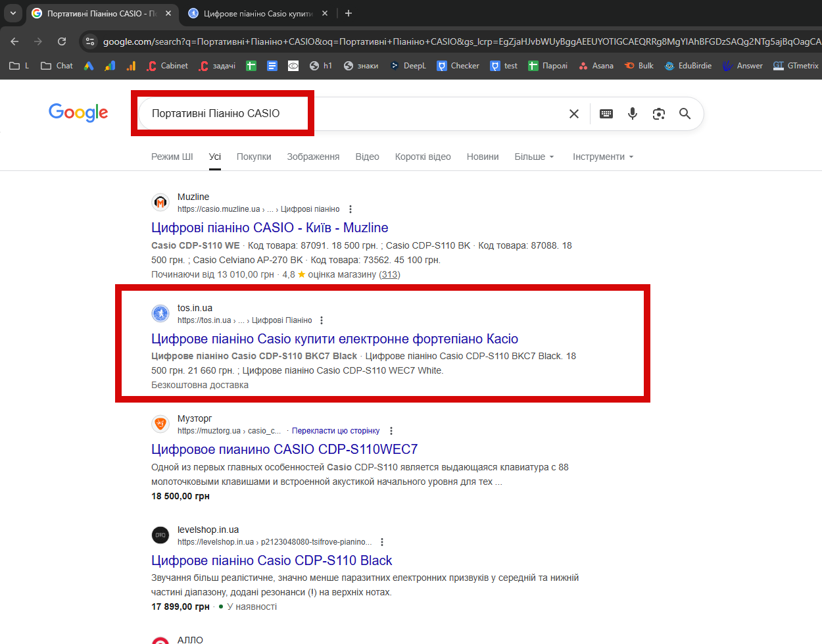Open the Bulk bookmark
Image resolution: width=822 pixels, height=644 pixels.
(x=639, y=66)
